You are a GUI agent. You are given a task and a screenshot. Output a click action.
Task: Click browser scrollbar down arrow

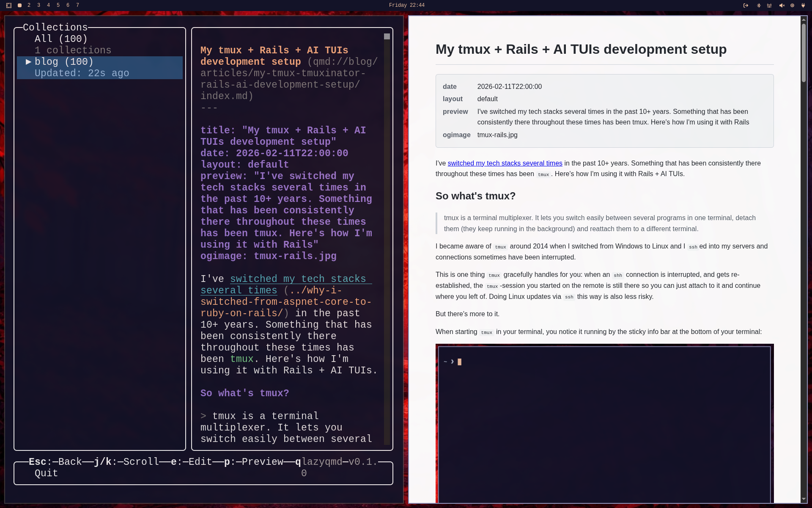click(x=804, y=500)
